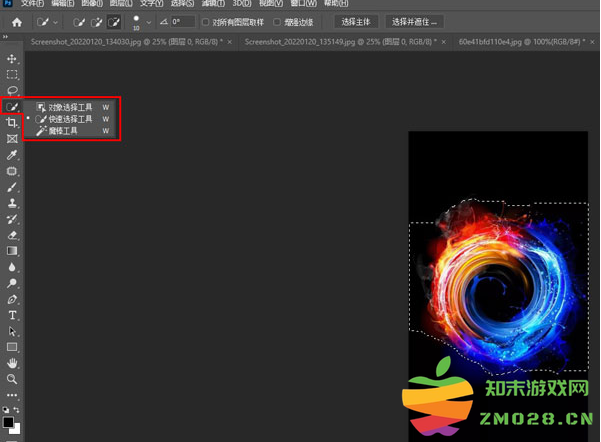
Task: Select the Lasso tool
Action: tap(12, 91)
